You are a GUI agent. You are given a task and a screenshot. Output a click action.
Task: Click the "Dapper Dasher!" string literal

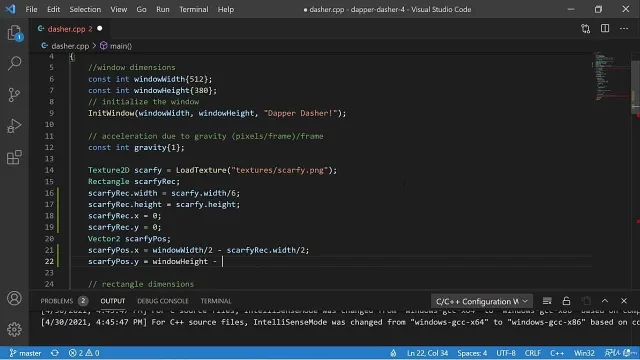300,113
